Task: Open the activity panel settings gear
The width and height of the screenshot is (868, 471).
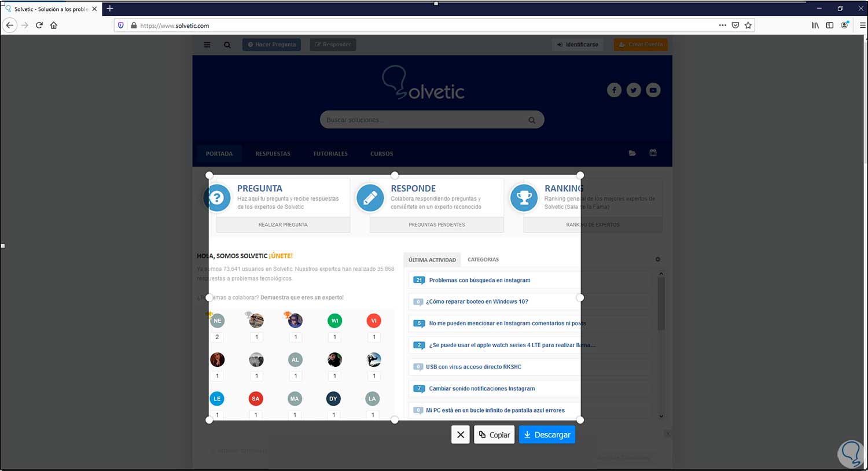Action: pyautogui.click(x=657, y=259)
